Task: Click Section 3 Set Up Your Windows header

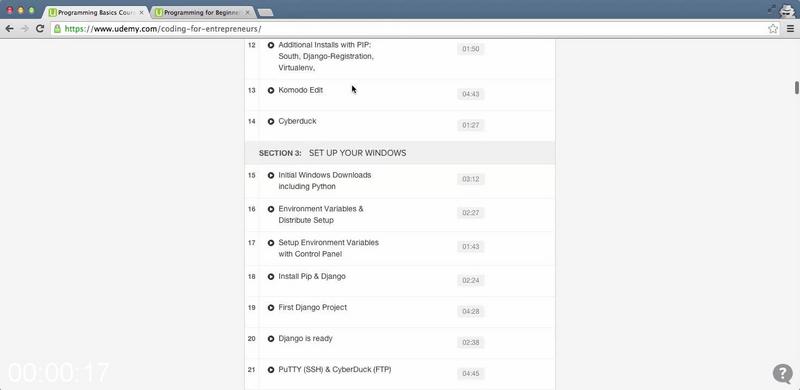Action: (x=400, y=153)
